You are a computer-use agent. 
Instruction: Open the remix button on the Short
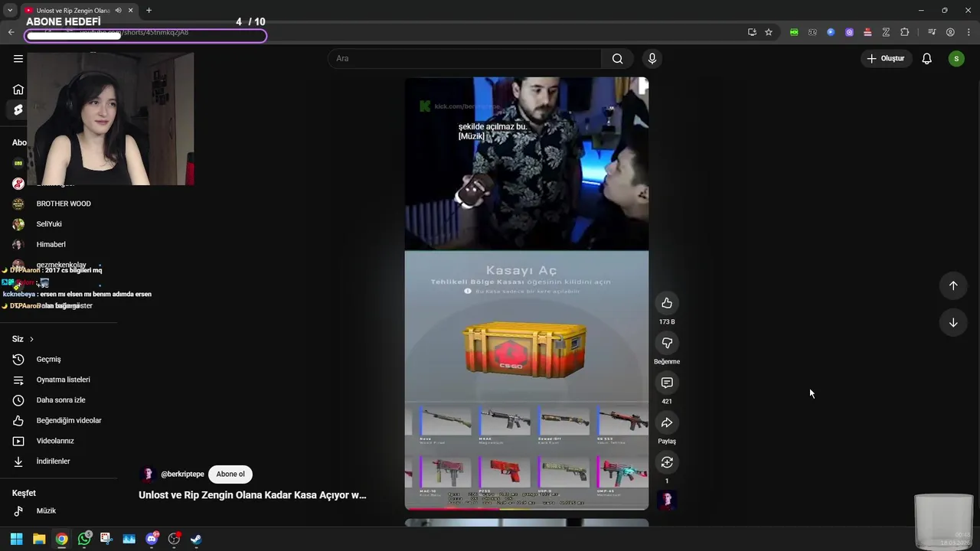667,462
